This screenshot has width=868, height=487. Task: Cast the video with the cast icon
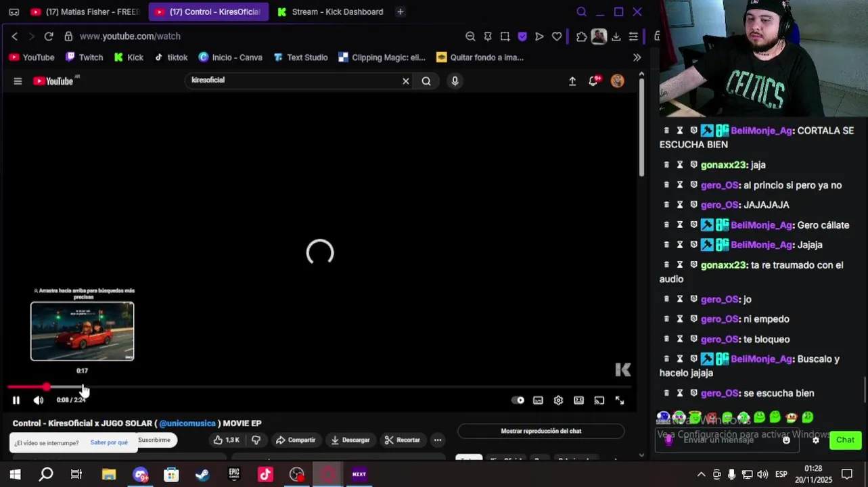click(x=599, y=400)
